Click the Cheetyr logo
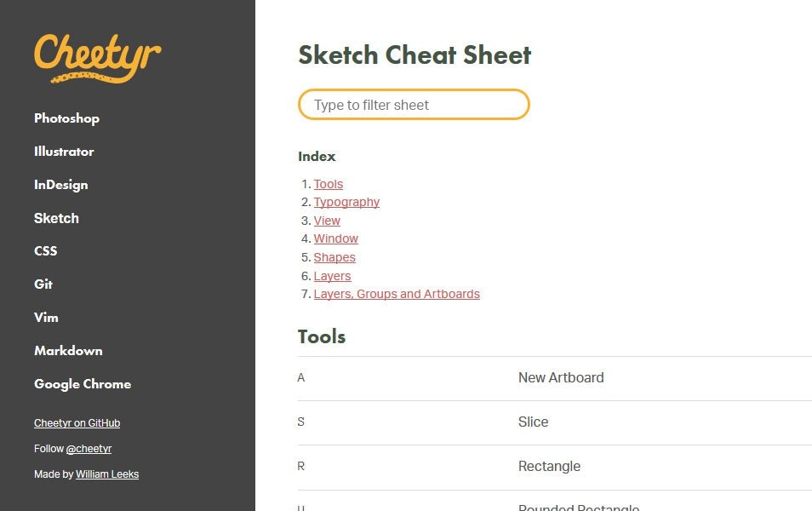The width and height of the screenshot is (812, 511). 96,57
